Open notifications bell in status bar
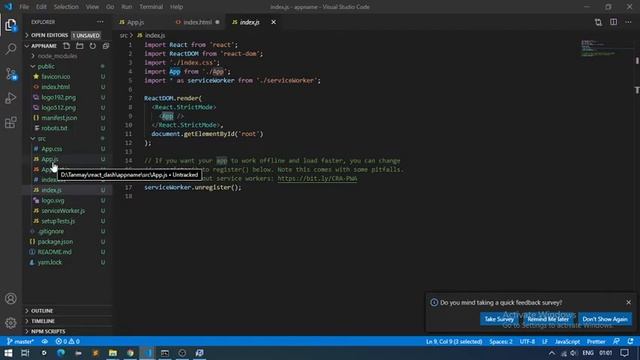This screenshot has height=360, width=640. [x=631, y=341]
